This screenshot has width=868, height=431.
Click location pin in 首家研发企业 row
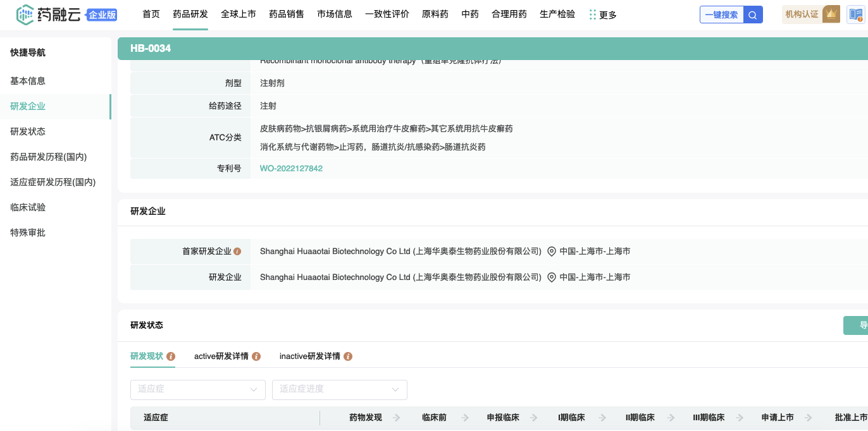tap(552, 252)
